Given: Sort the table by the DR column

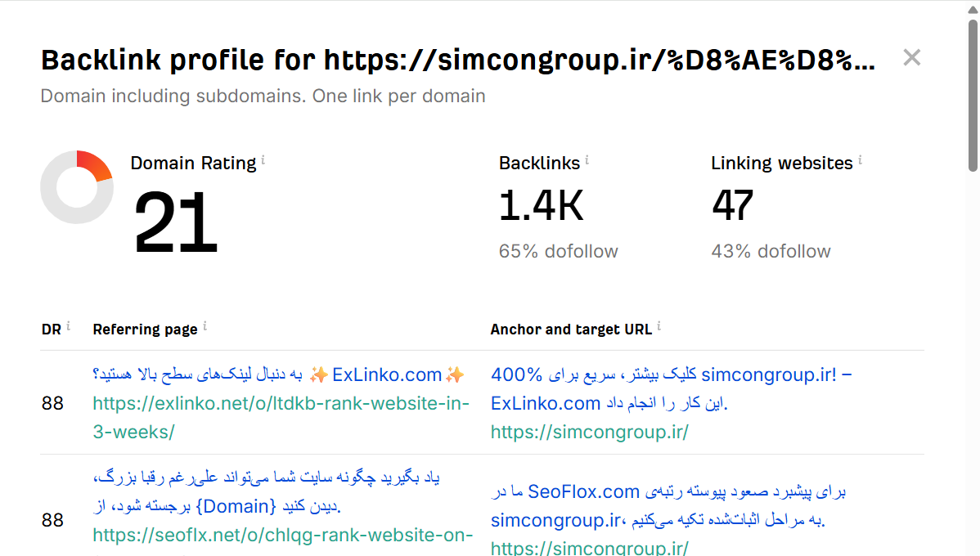Looking at the screenshot, I should tap(48, 329).
